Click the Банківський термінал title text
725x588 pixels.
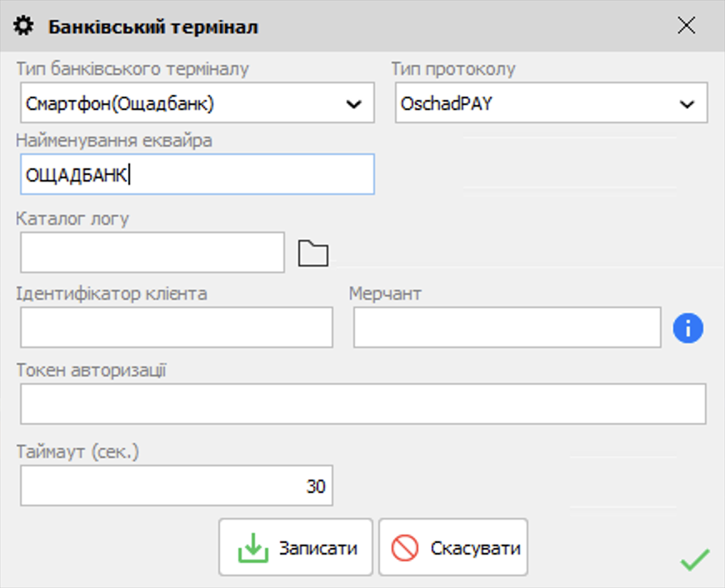tap(153, 27)
